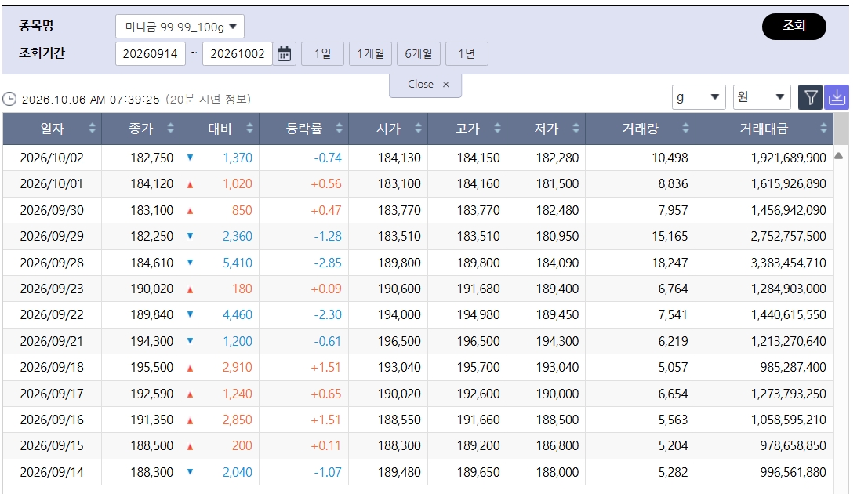Sort by the 대비 column arrows
This screenshot has width=868, height=494.
(x=249, y=129)
